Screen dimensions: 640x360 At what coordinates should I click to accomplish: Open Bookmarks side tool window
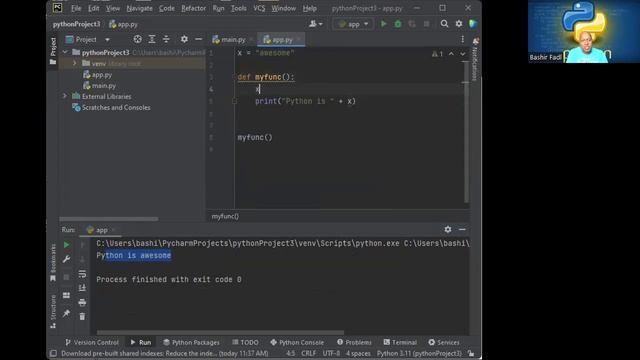pyautogui.click(x=53, y=263)
